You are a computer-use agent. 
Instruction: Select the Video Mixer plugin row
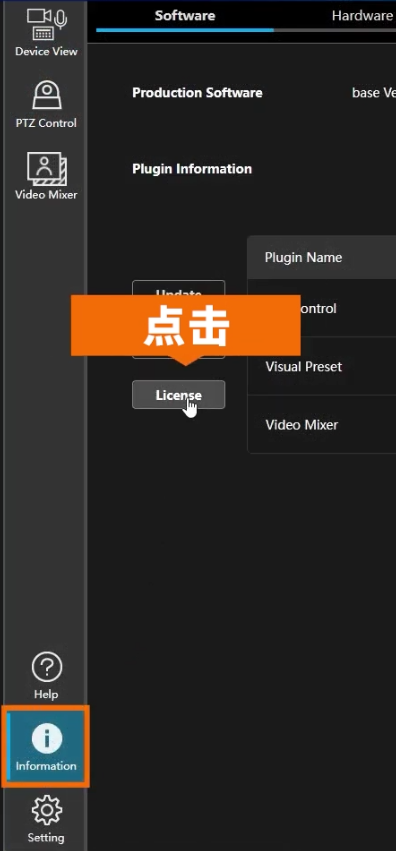click(322, 424)
